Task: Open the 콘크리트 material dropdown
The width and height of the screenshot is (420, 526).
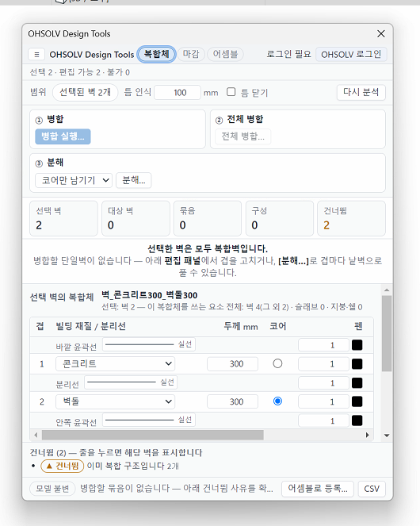Action: point(116,363)
